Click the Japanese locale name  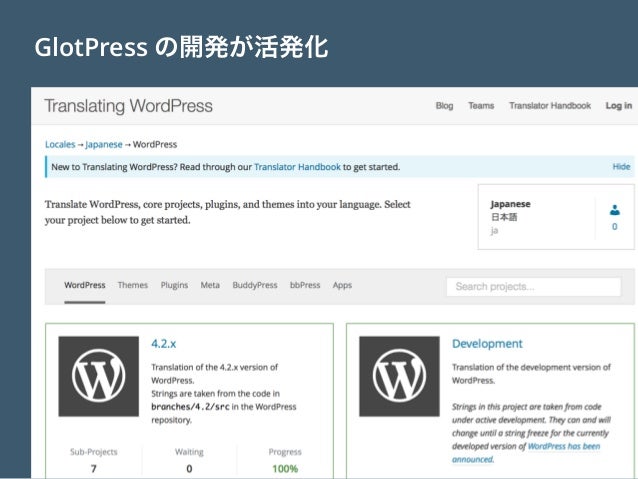click(510, 204)
